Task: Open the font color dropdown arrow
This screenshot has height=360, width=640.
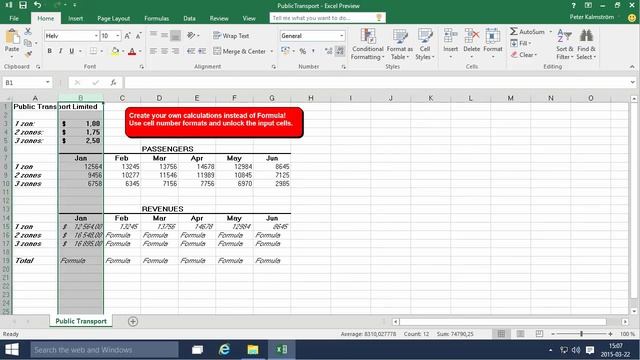Action: click(x=140, y=51)
